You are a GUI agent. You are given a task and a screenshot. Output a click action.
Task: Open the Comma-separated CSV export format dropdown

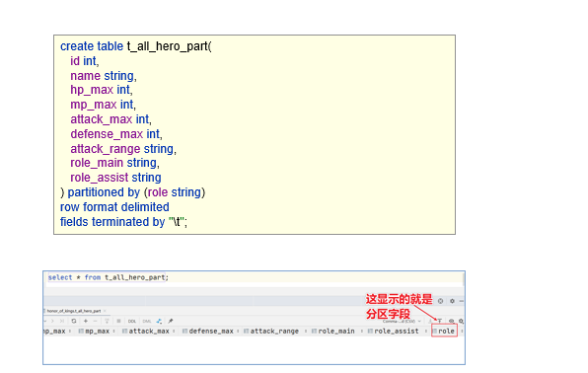402,322
